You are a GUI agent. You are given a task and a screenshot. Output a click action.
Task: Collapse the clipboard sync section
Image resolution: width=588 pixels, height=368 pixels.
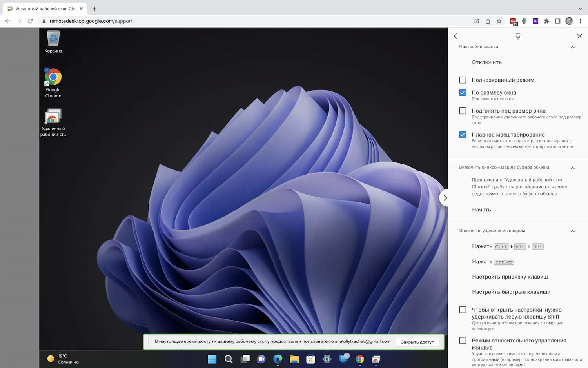click(x=572, y=167)
